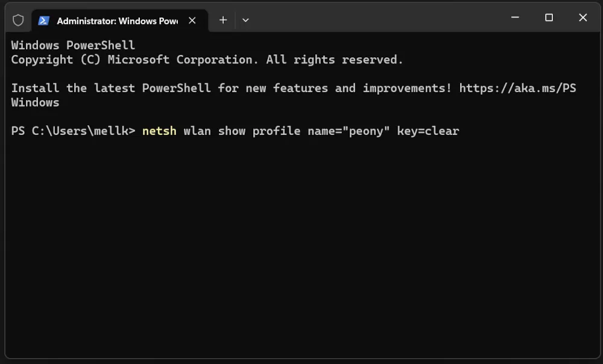Minimize the terminal window

(515, 17)
